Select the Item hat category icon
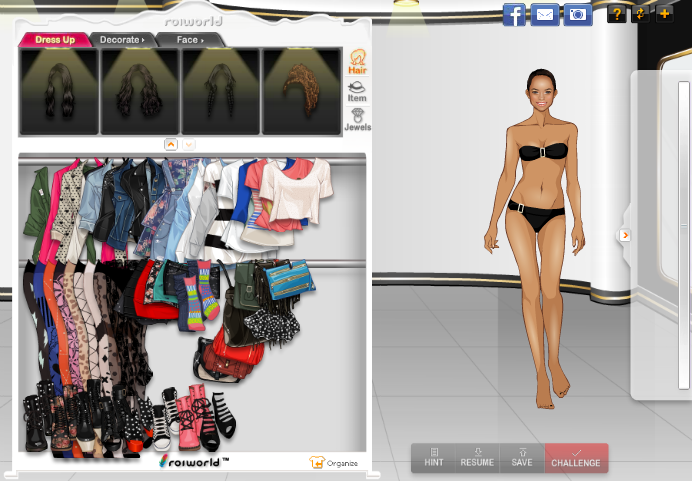The image size is (692, 481). 357,92
